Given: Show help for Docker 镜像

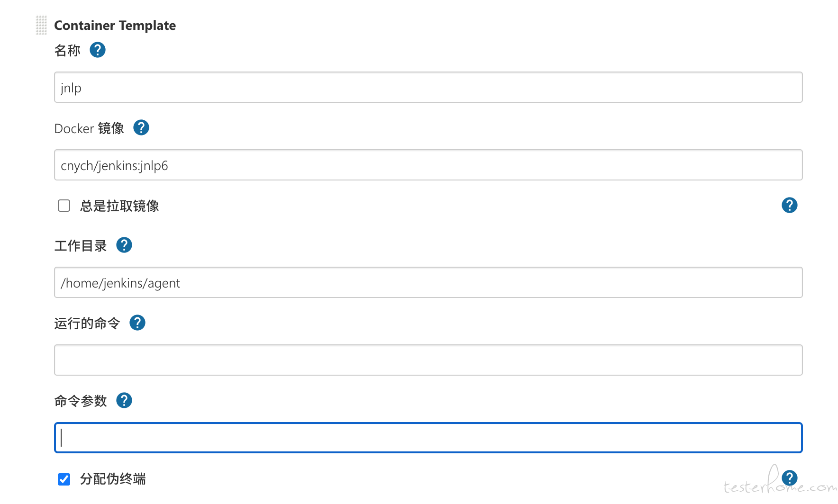Looking at the screenshot, I should [141, 127].
